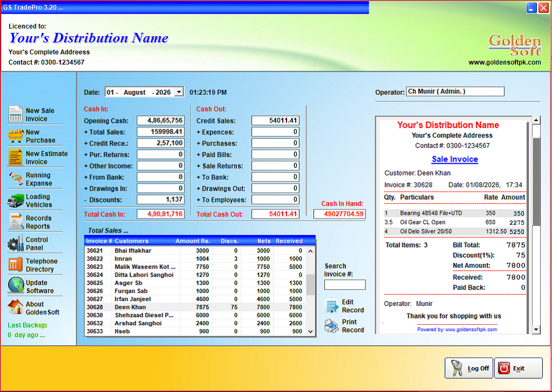
Task: Select invoice row 30622 Imran
Action: tap(195, 258)
